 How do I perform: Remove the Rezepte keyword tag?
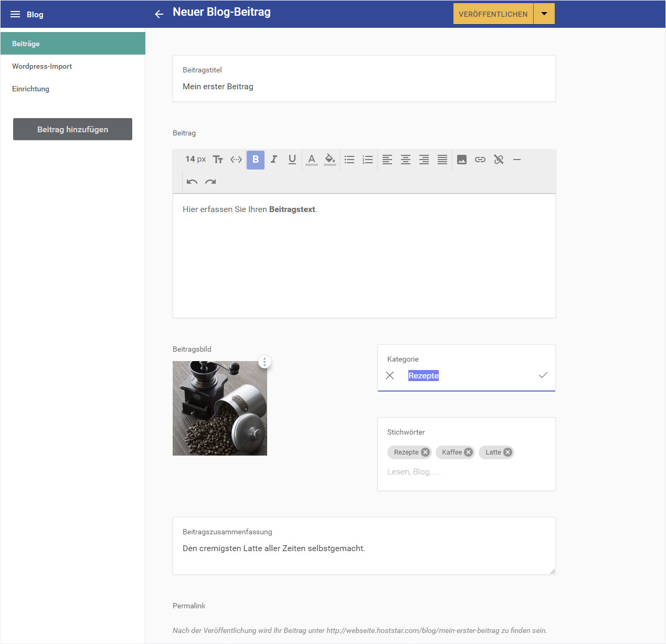click(x=425, y=452)
